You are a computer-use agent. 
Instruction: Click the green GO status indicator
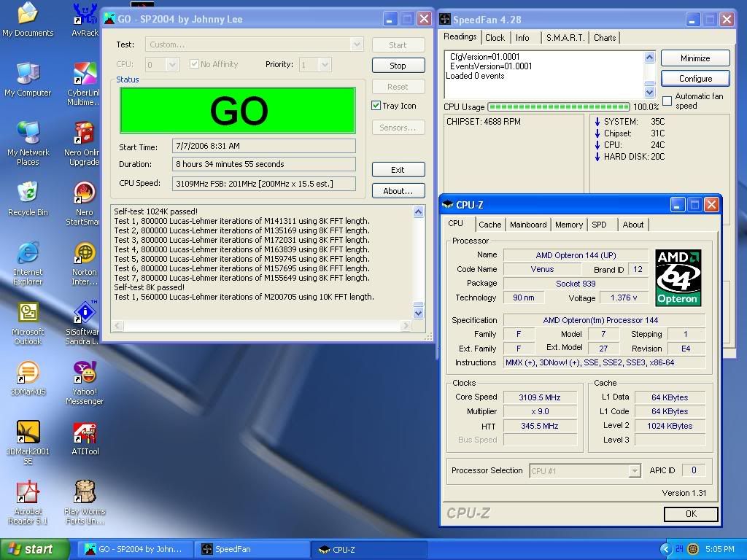pyautogui.click(x=238, y=111)
